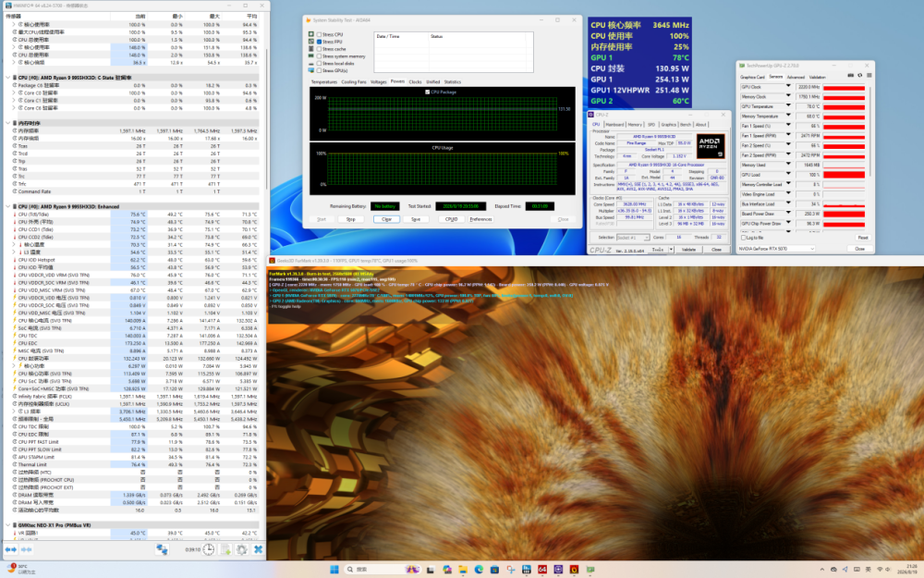Open GPU Temperature sensor dropdown arrow
924x578 pixels.
point(788,106)
